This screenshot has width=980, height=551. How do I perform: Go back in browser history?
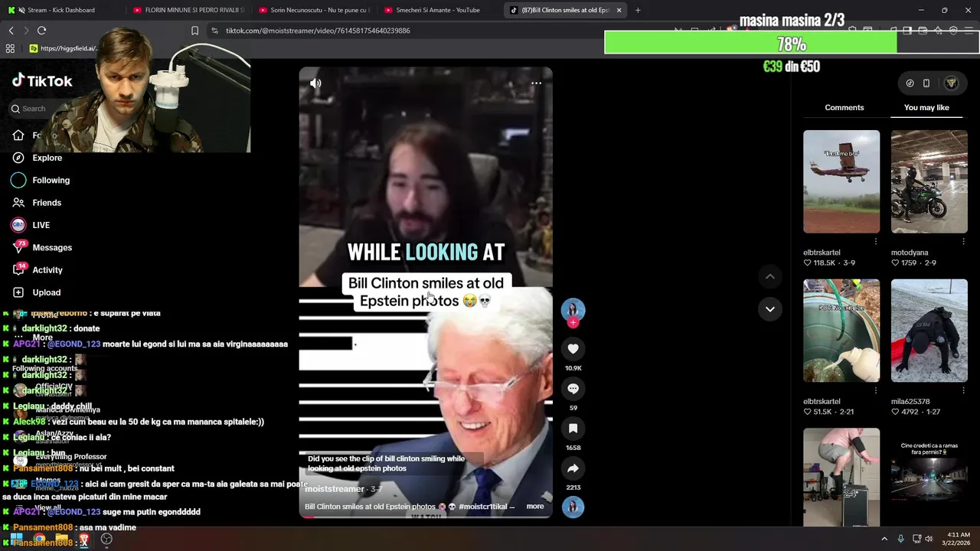coord(11,31)
